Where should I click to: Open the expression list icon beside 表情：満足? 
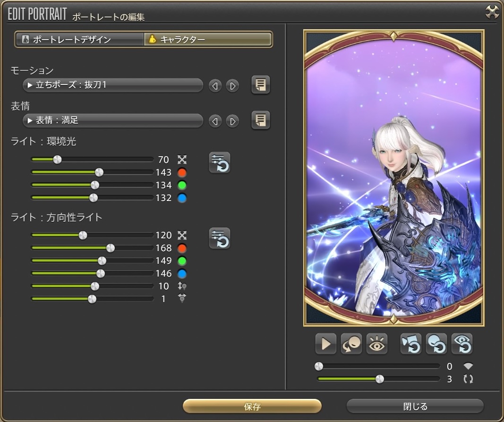click(x=260, y=120)
